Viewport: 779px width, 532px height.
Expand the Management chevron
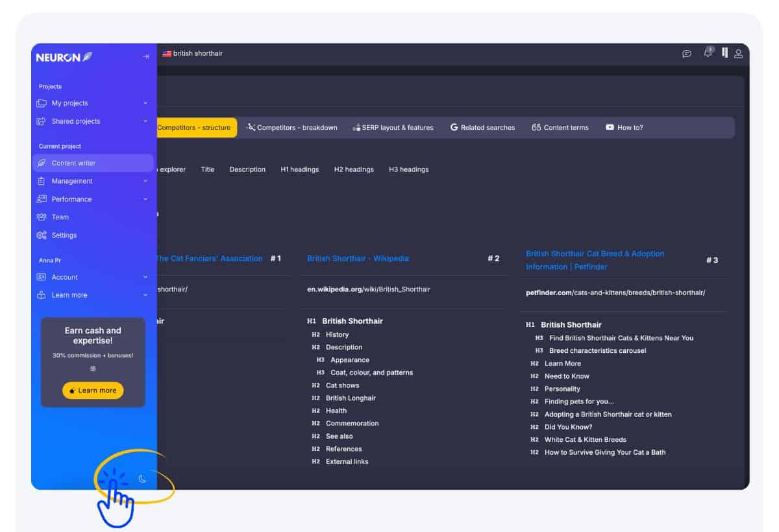[x=145, y=181]
